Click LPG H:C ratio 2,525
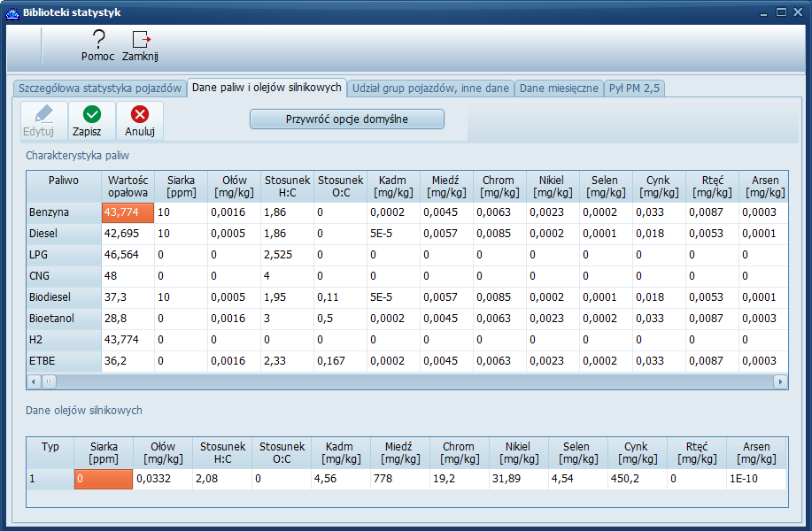The height and width of the screenshot is (531, 812). pos(288,255)
